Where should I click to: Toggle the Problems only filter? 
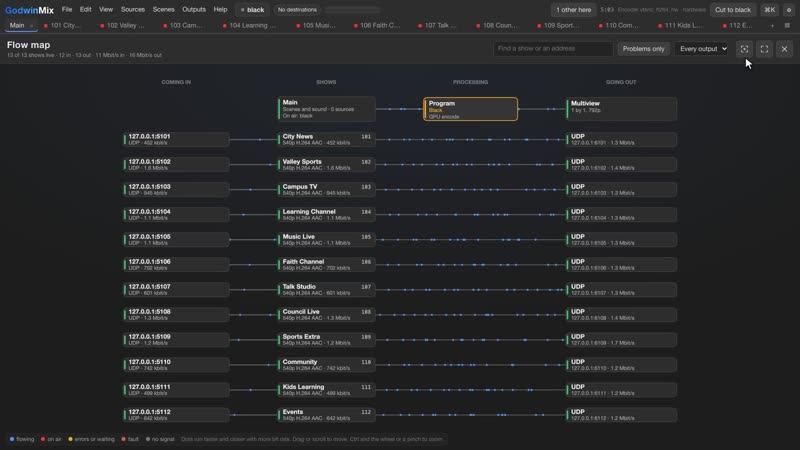tap(643, 49)
